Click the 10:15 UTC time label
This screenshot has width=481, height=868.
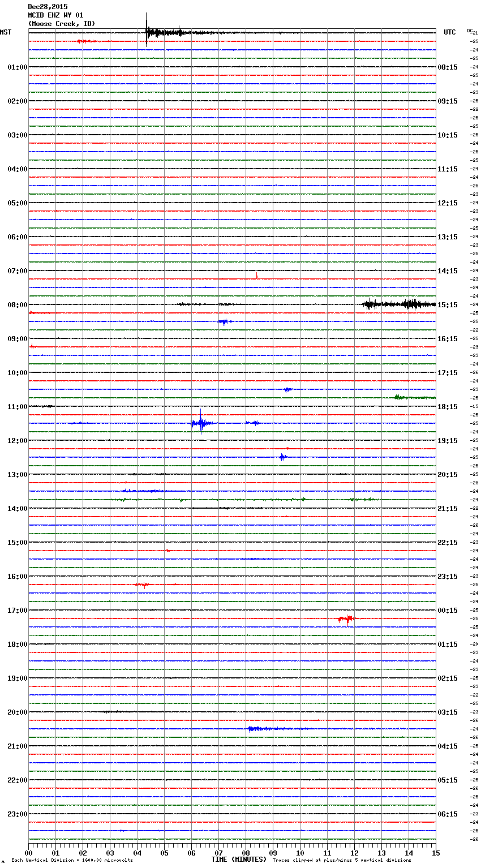coord(448,135)
